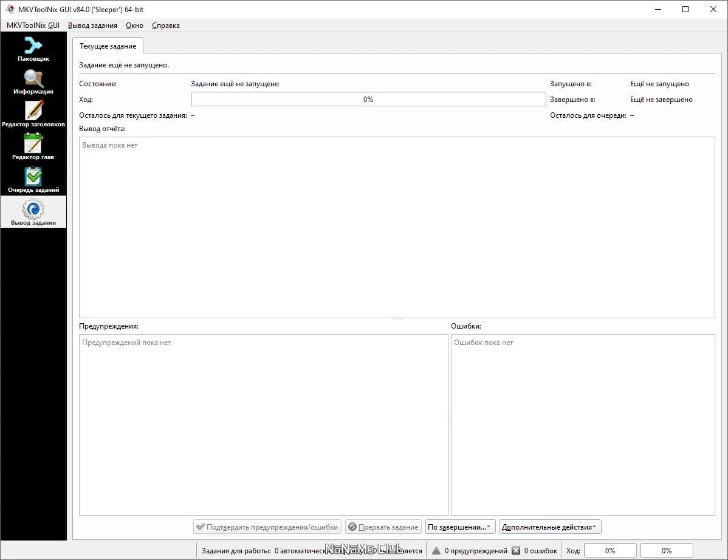Viewport: 728px width, 560px height.
Task: Open the Вывод задания menu
Action: click(92, 26)
